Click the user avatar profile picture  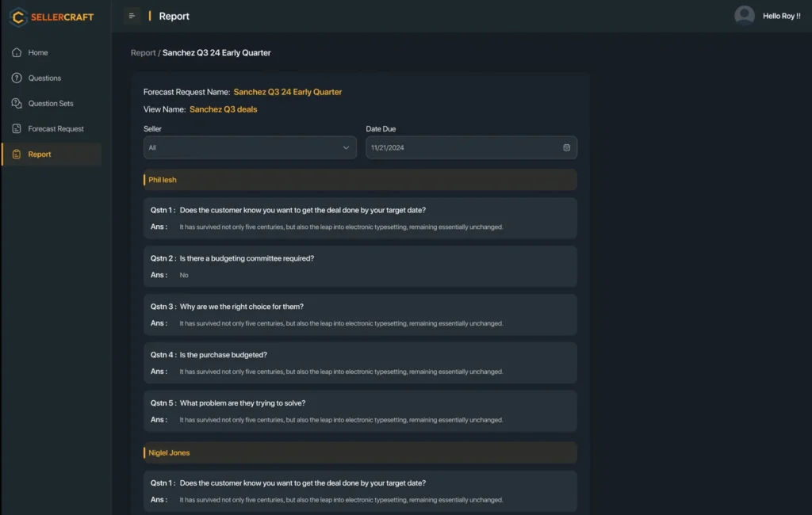click(744, 16)
